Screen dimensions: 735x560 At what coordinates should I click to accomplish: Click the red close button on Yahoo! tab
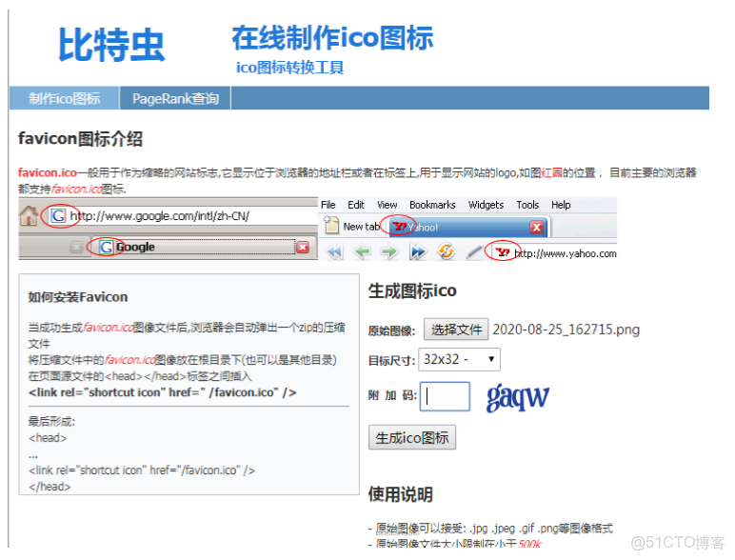point(536,228)
